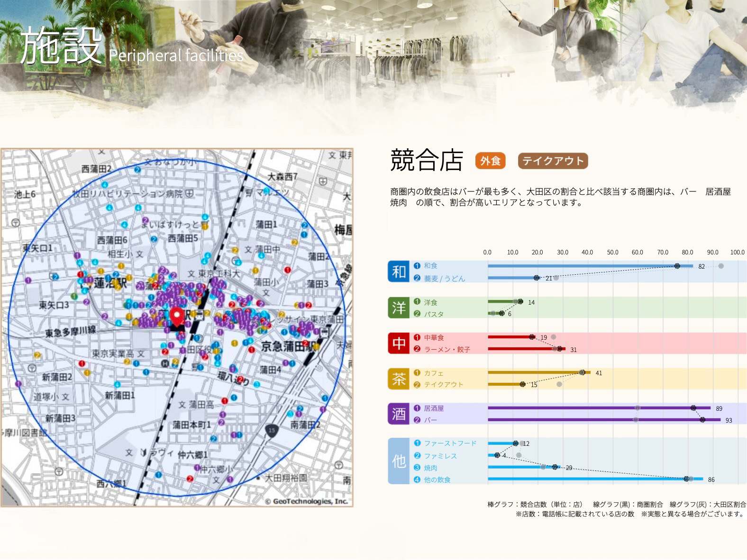Select the 居酒屋 legend label
The height and width of the screenshot is (560, 747).
click(433, 408)
